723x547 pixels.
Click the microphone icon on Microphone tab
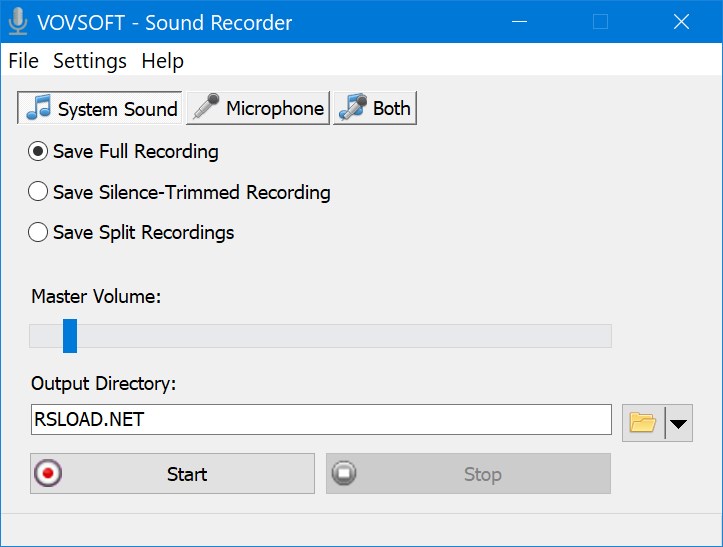point(206,108)
